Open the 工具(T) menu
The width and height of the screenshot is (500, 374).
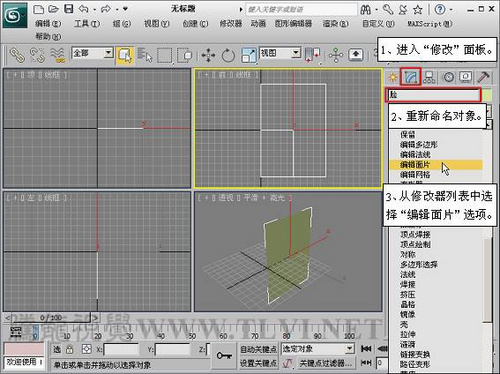pos(87,24)
